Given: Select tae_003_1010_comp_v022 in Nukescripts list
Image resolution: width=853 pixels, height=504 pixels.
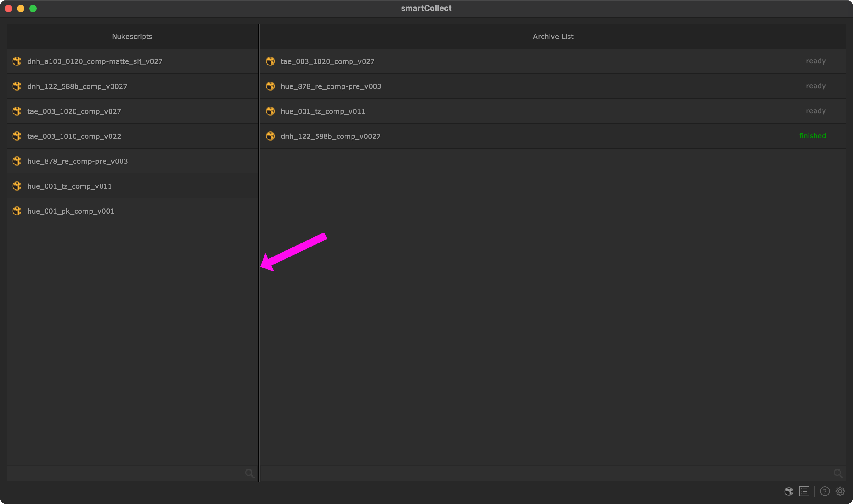Looking at the screenshot, I should [x=74, y=136].
